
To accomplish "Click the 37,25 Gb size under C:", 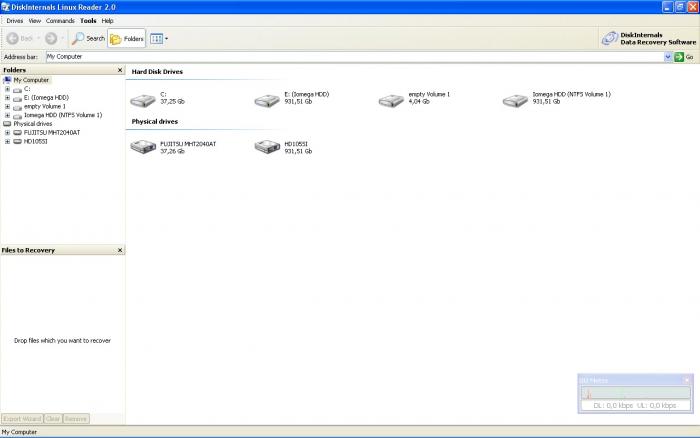I will [172, 101].
